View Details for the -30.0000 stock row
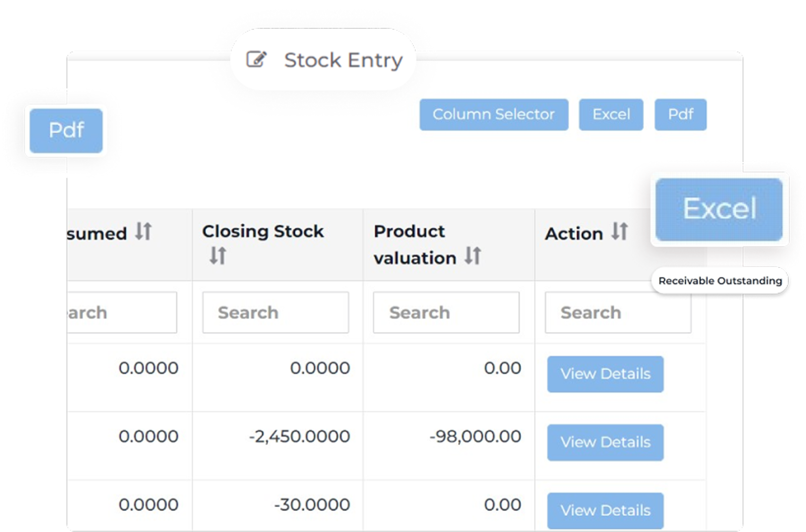Screen dimensions: 806x532 click(x=605, y=511)
